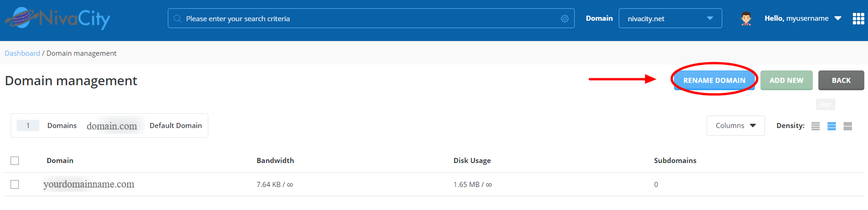868x210 pixels.
Task: Open search settings gear icon
Action: pyautogui.click(x=565, y=18)
